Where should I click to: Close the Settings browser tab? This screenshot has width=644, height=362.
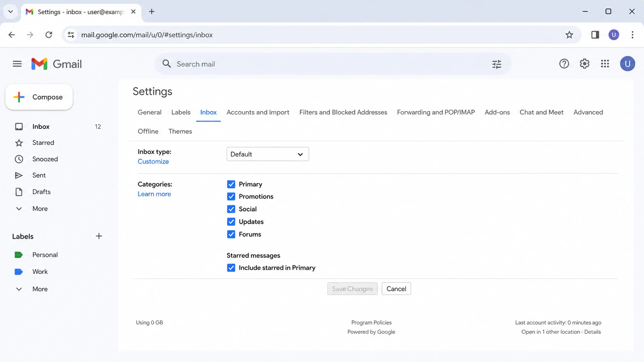[x=133, y=12]
